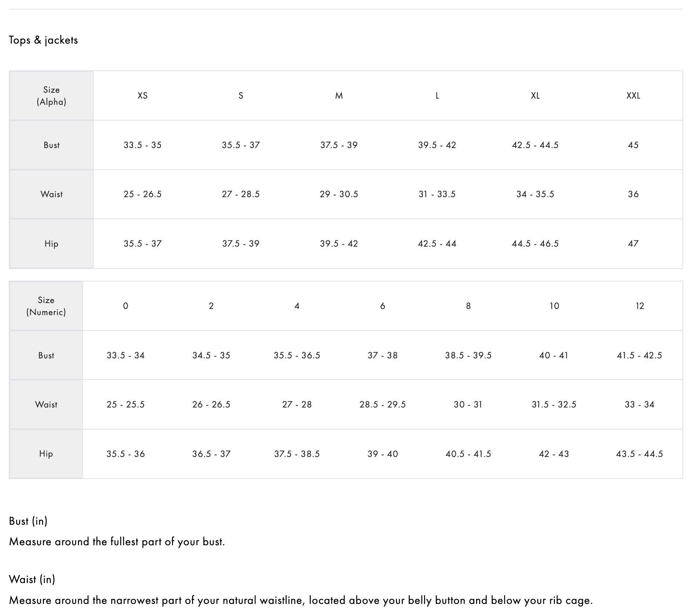This screenshot has height=616, width=692.
Task: Click the "Waist (in)" measurement heading
Action: 32,579
